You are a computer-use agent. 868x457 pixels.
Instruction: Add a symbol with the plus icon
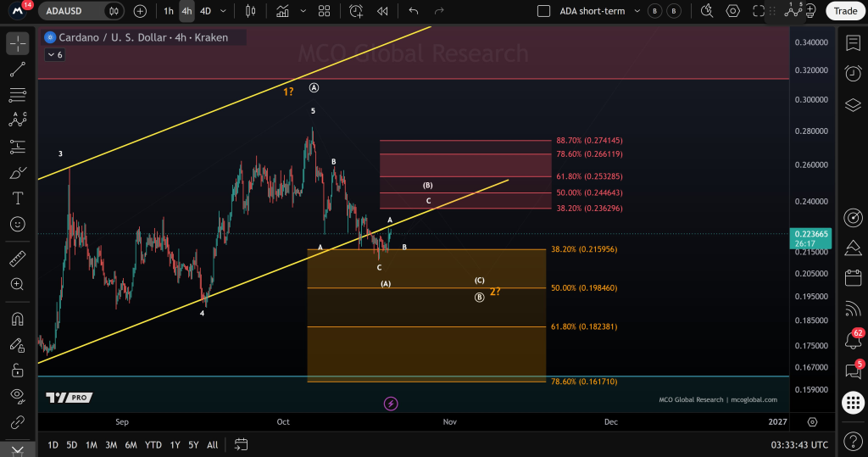[140, 11]
